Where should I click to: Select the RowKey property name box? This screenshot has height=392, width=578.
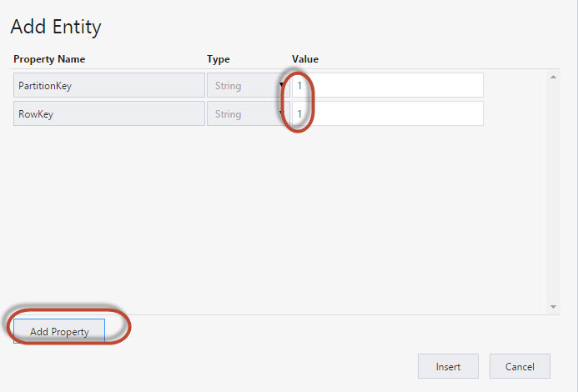click(109, 113)
